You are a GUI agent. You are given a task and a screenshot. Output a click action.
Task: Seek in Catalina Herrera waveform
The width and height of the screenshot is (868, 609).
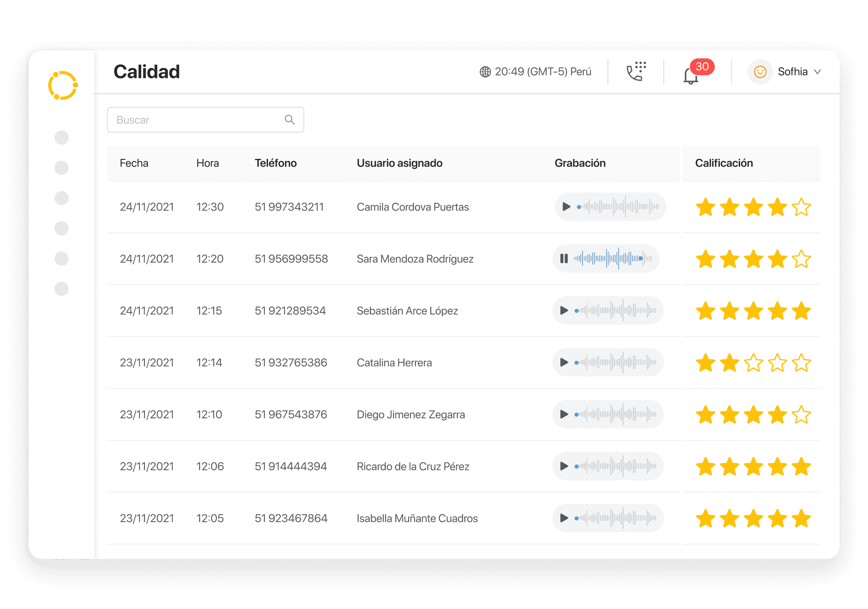pos(615,362)
